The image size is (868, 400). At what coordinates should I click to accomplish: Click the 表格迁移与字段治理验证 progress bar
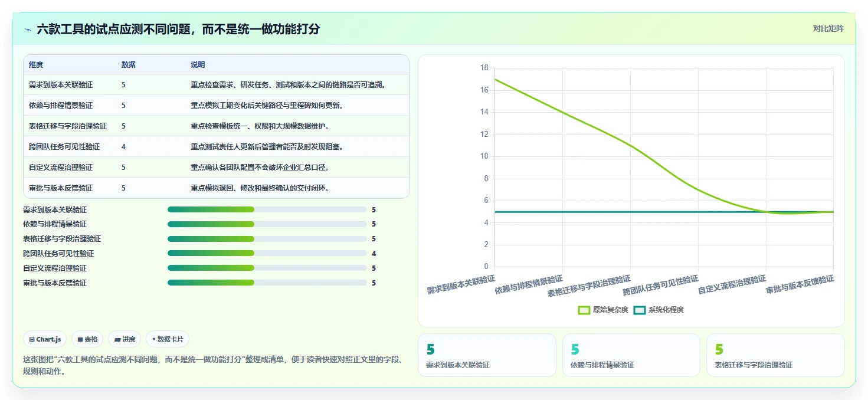(267, 239)
